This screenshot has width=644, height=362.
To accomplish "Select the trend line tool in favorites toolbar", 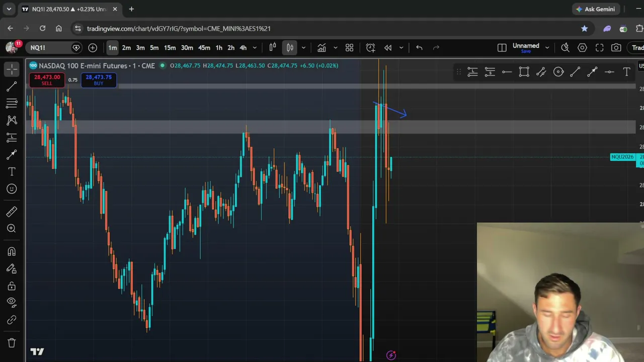I will 575,72.
